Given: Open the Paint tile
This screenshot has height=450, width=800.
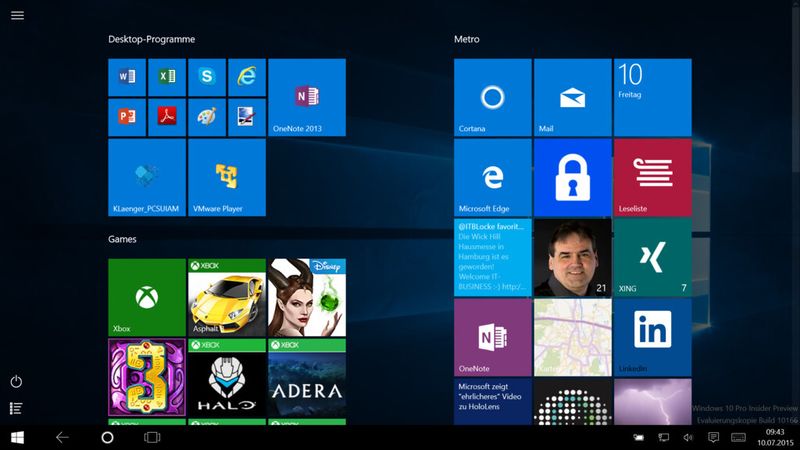Looking at the screenshot, I should coord(207,117).
